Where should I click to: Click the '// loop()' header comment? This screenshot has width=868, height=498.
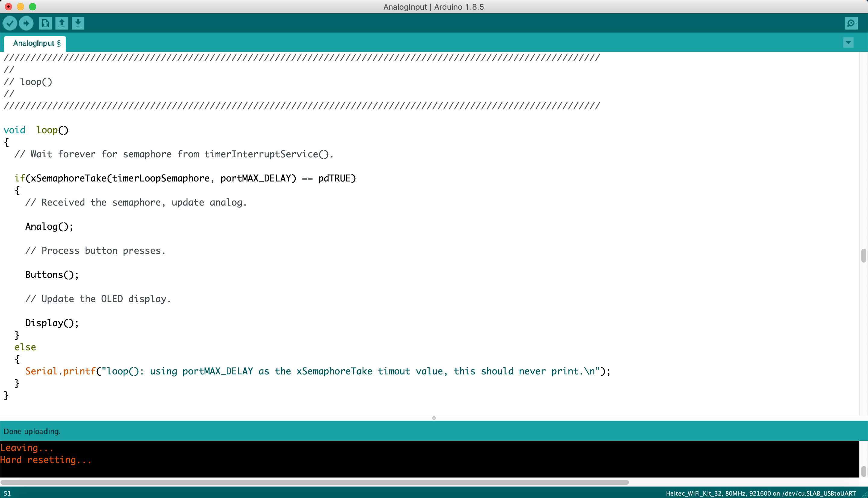pos(28,82)
